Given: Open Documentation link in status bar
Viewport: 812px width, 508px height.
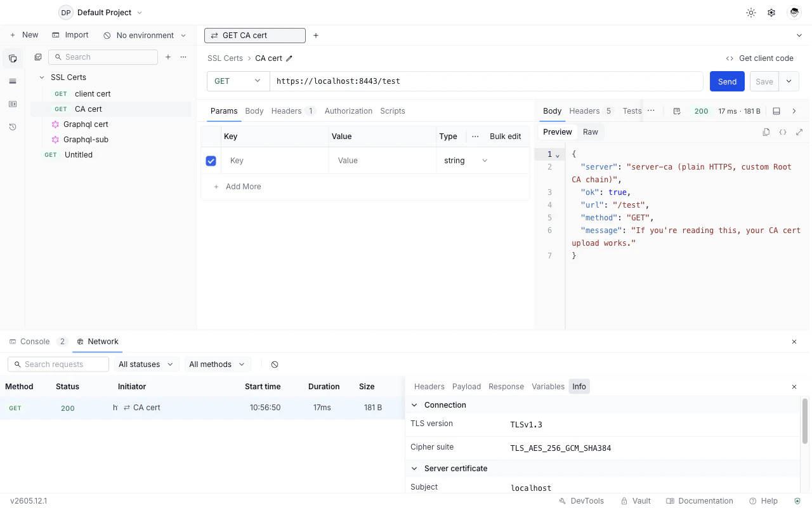Looking at the screenshot, I should [700, 501].
